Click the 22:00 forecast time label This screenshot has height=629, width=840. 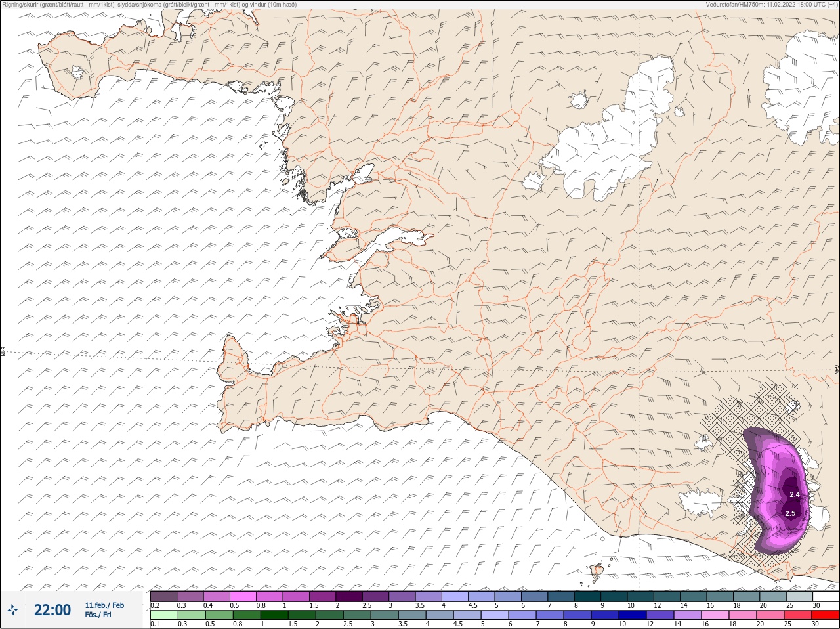(52, 611)
